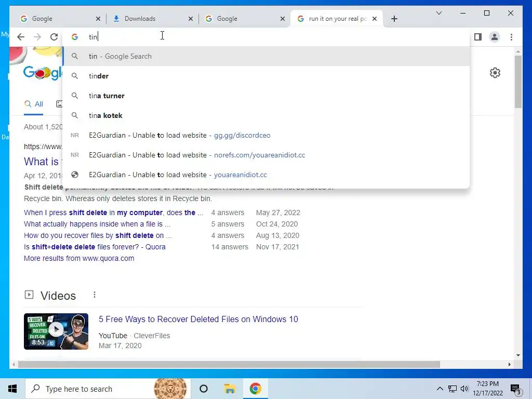Click the horizontal scrollbar left arrow
The image size is (532, 399).
coord(14,364)
